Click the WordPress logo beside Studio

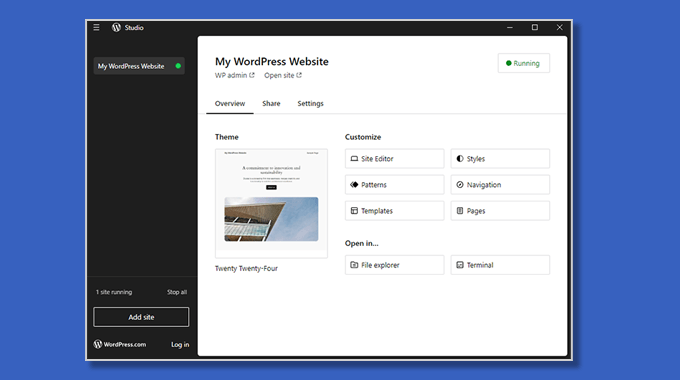116,27
